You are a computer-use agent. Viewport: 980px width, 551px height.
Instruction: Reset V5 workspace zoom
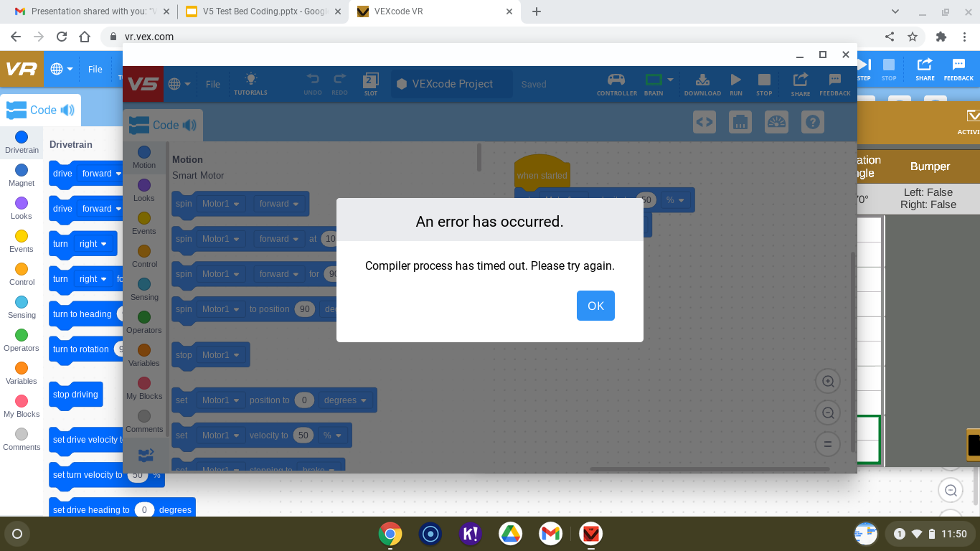[x=828, y=444]
